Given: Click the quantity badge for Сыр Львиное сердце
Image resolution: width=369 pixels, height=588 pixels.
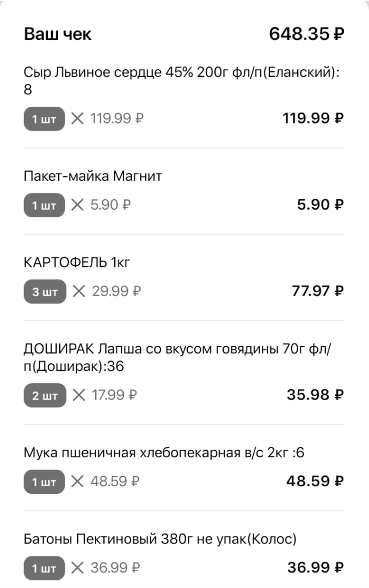Looking at the screenshot, I should pyautogui.click(x=44, y=118).
